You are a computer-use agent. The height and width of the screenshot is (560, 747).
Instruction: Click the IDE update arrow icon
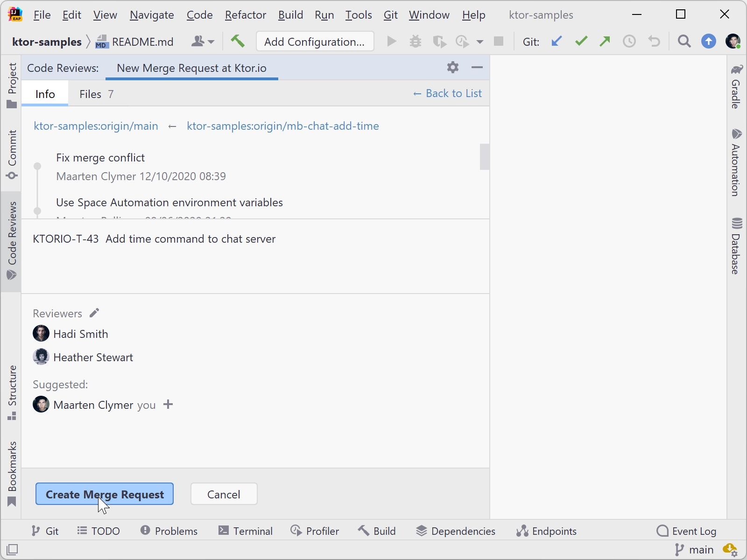(709, 42)
